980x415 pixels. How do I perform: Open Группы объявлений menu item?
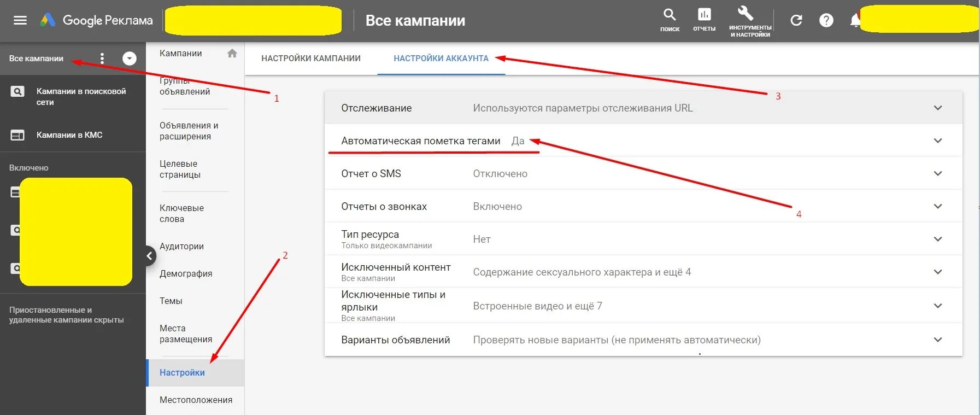(x=185, y=86)
